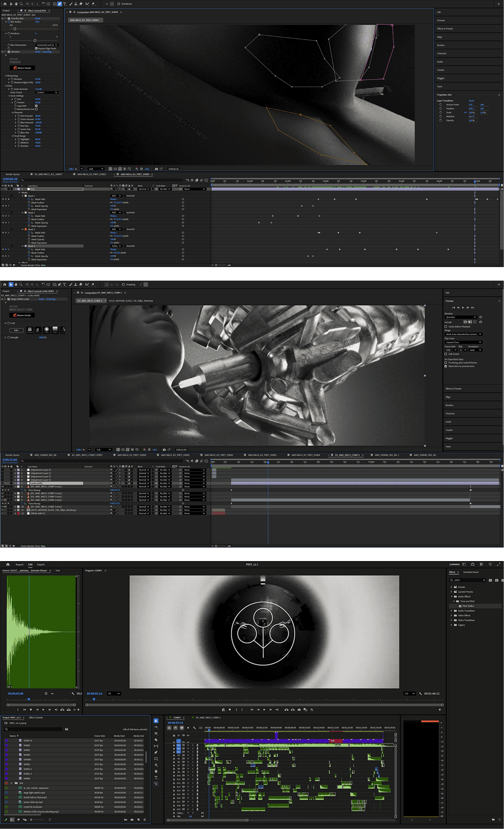Click the search field in Premiere project panel
504x829 pixels.
tap(33, 729)
